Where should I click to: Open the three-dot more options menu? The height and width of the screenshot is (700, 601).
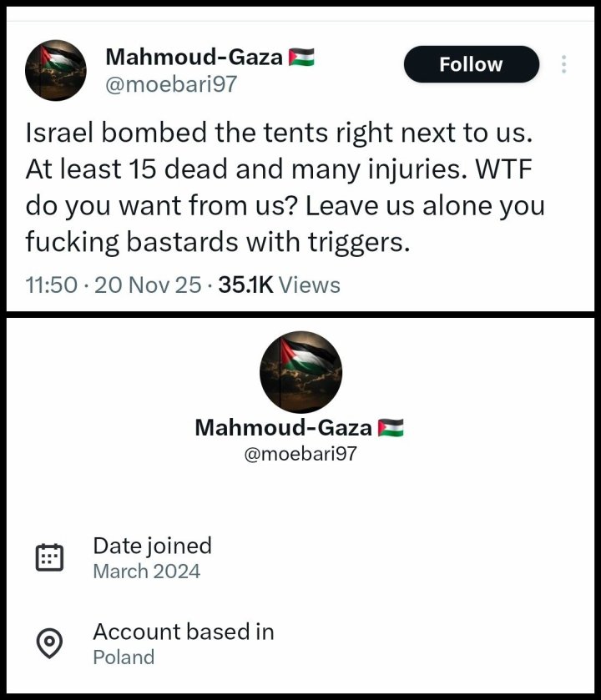click(564, 64)
